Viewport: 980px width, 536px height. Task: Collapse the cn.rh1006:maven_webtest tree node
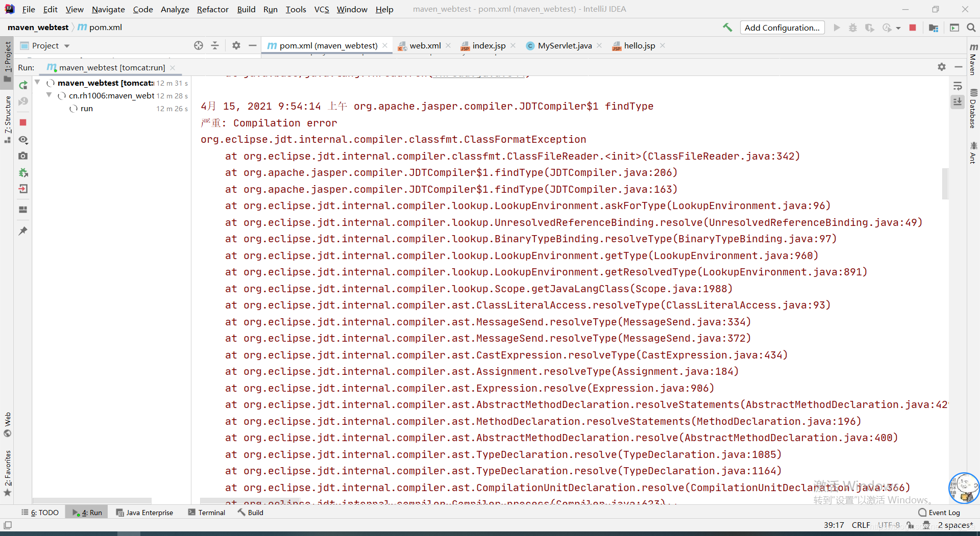(49, 95)
